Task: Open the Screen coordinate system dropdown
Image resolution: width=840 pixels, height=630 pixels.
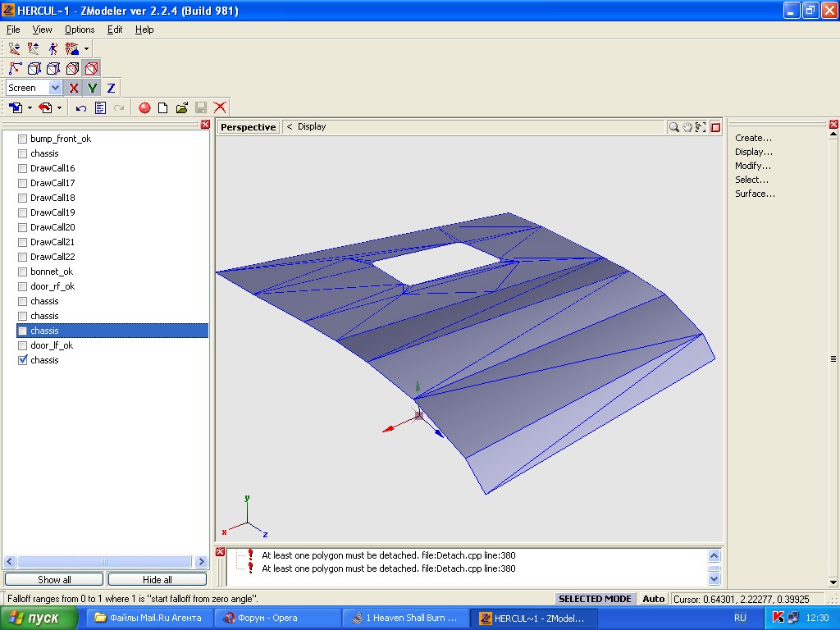Action: (55, 88)
